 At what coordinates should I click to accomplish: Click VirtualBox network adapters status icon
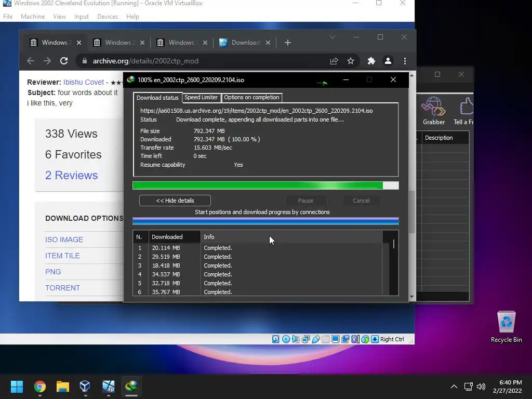coord(305,339)
